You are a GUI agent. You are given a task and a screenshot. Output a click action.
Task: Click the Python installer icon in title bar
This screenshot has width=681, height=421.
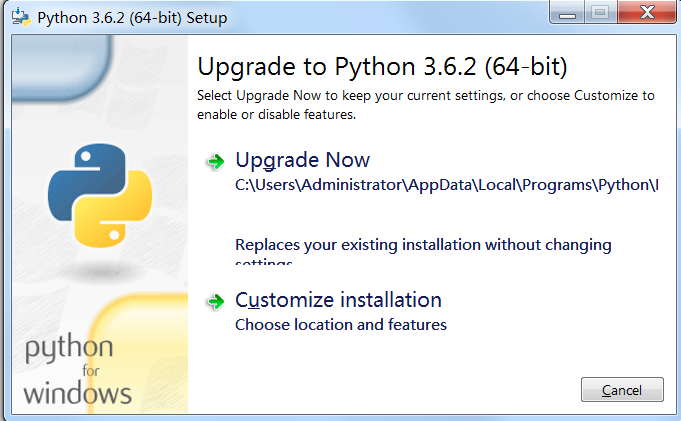(21, 17)
